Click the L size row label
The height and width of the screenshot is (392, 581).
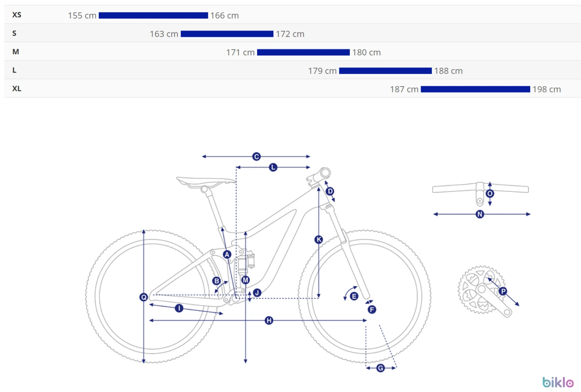tap(14, 70)
